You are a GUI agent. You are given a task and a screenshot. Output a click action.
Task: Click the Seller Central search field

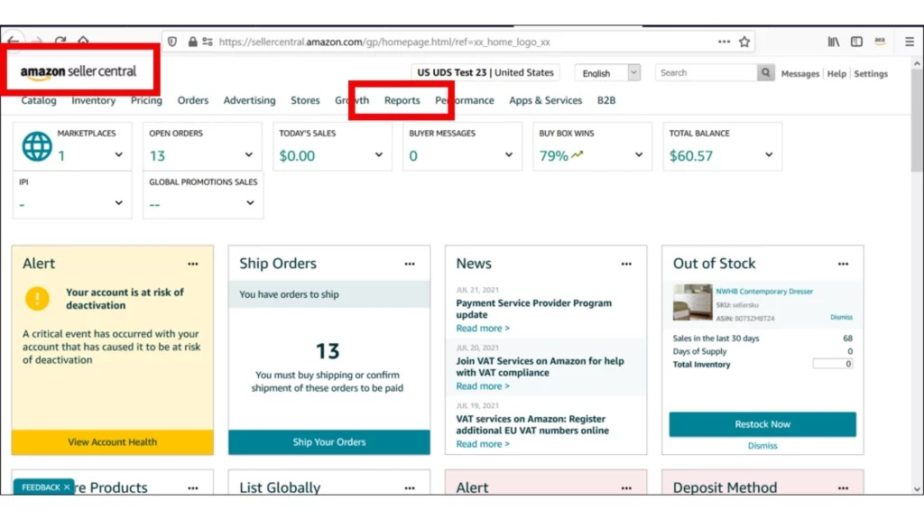tap(706, 73)
